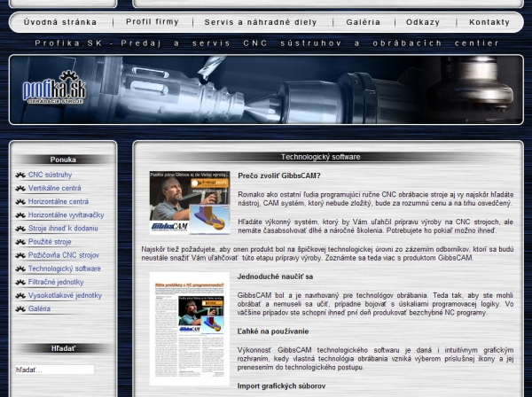Click the gear bullet beside CNC sústruhy

click(x=20, y=175)
